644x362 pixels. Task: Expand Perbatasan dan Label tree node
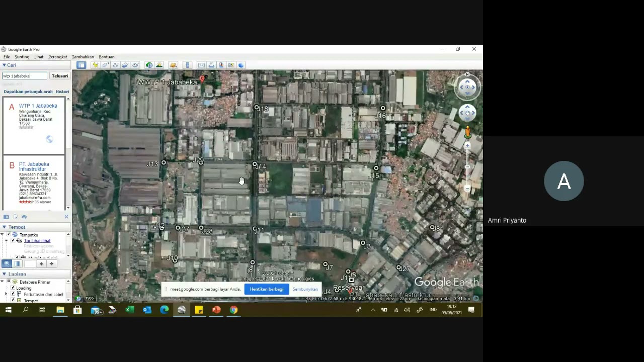coord(7,294)
